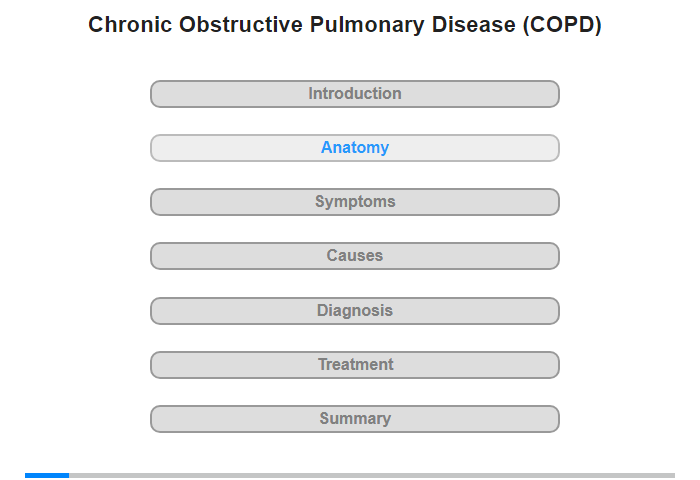The image size is (700, 480).
Task: Open the section directly above Diagnosis
Action: pyautogui.click(x=355, y=256)
